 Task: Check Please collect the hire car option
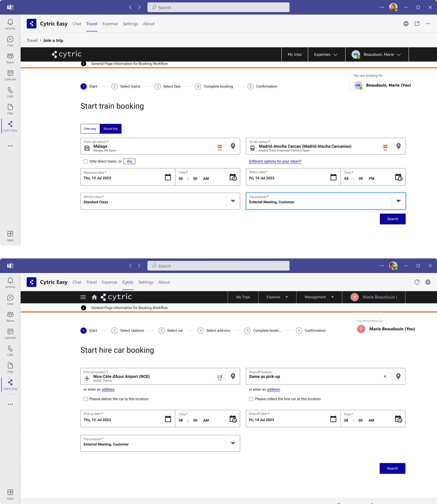click(251, 399)
